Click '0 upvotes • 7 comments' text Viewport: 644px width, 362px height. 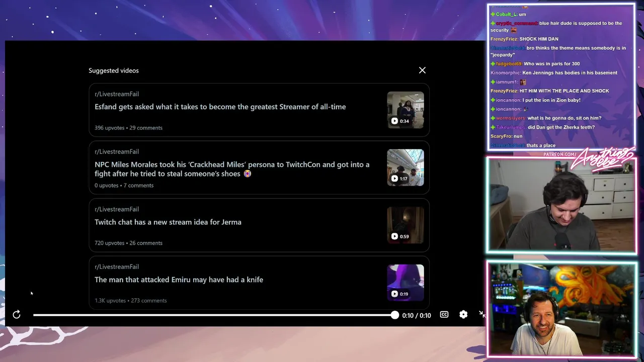pos(124,186)
